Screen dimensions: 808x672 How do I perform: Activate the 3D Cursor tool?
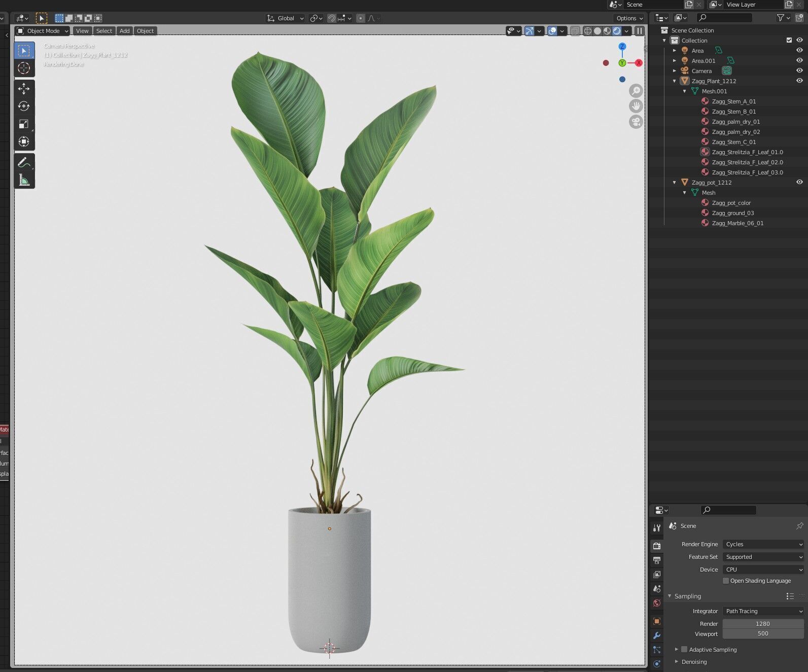[x=24, y=68]
